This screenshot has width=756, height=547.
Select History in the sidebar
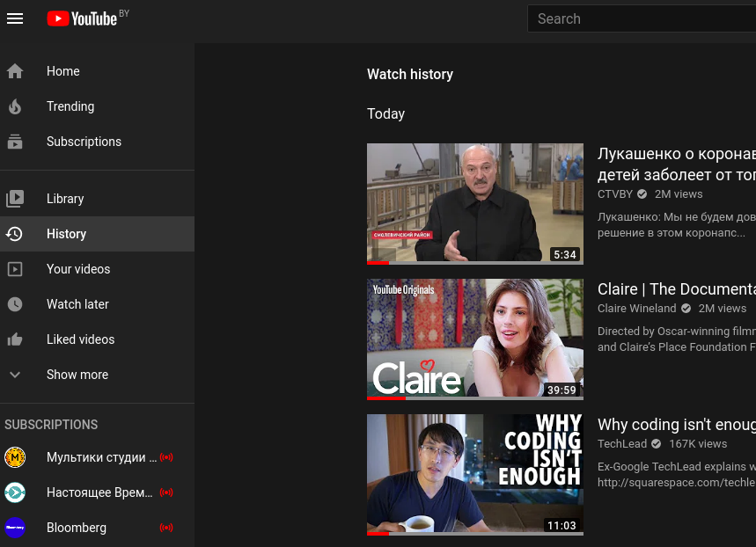97,234
